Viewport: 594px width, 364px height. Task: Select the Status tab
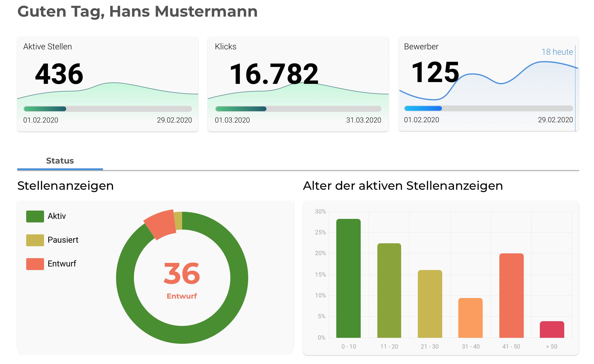[x=60, y=161]
